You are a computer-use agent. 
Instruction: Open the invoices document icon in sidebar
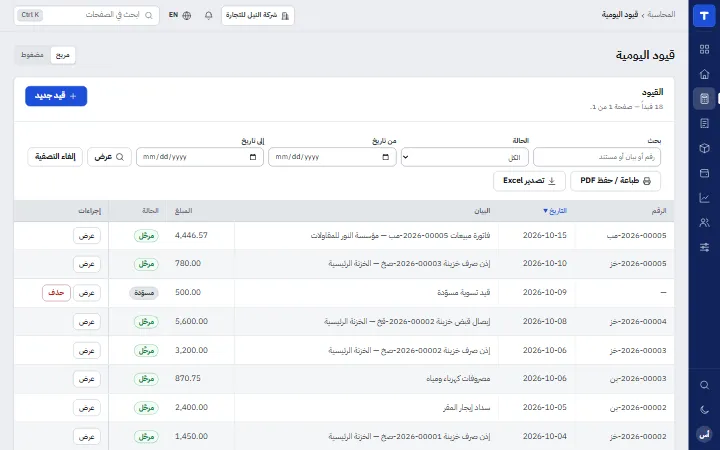704,124
